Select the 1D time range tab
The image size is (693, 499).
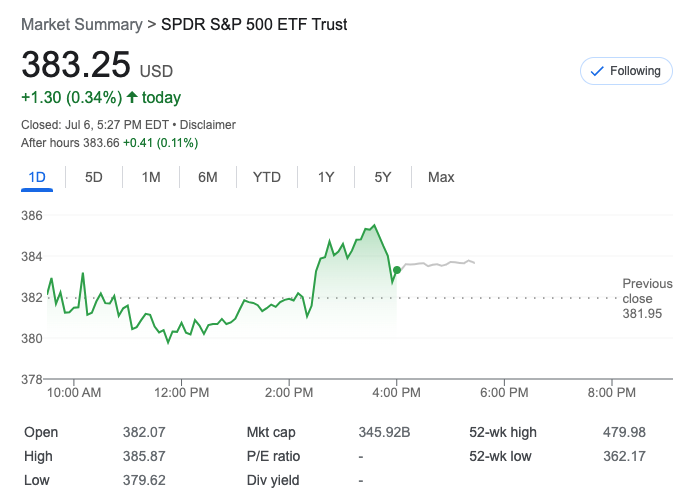37,177
